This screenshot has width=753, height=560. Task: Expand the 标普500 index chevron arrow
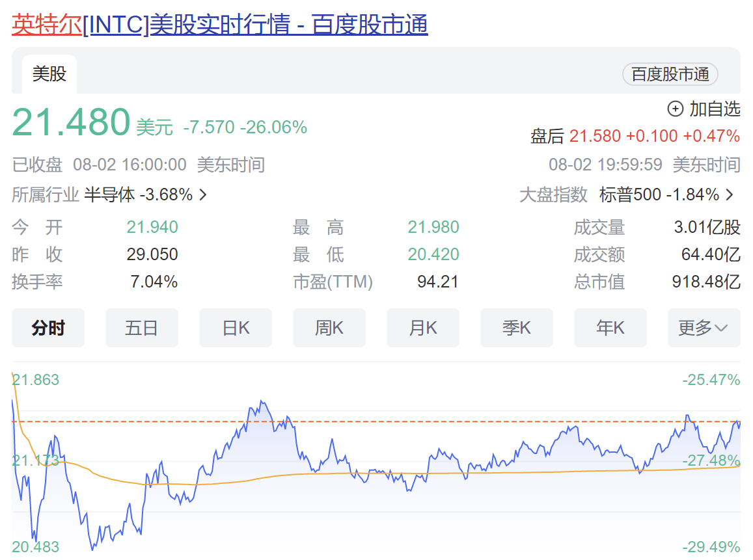tap(730, 195)
